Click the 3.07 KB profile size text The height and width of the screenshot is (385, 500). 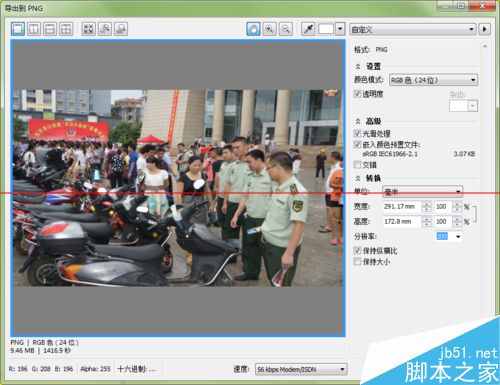click(x=464, y=154)
